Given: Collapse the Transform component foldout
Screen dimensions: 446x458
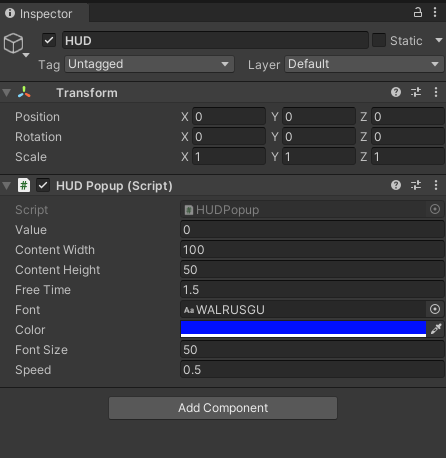Looking at the screenshot, I should click(6, 93).
